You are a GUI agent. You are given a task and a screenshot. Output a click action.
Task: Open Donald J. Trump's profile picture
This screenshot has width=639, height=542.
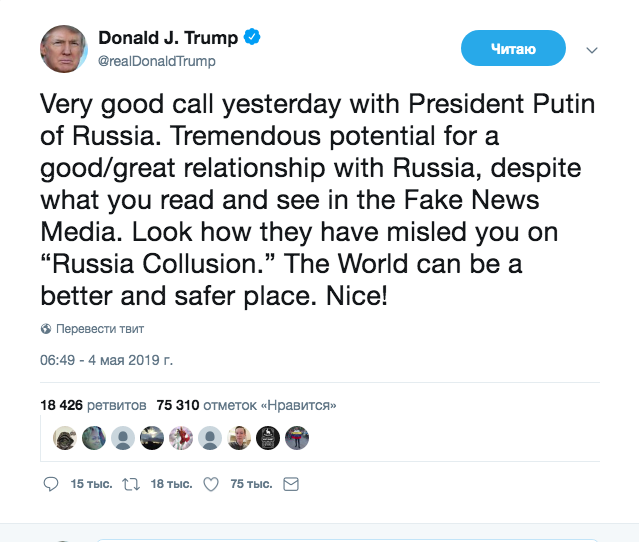(x=64, y=49)
